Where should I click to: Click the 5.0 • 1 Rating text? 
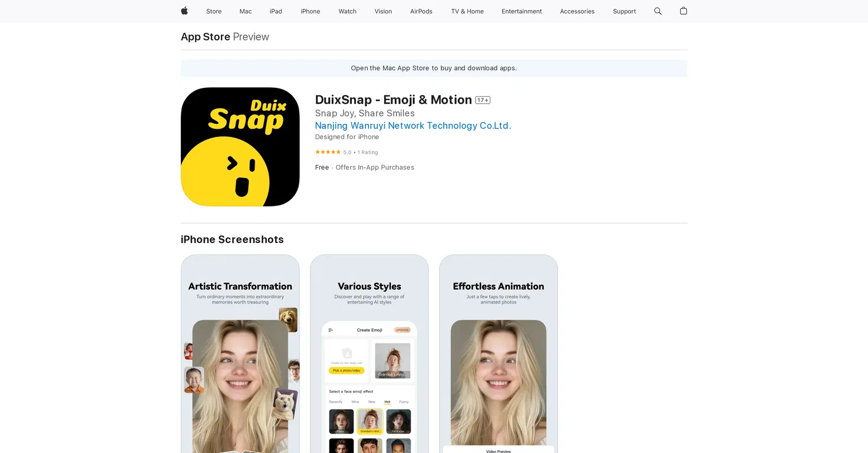361,152
